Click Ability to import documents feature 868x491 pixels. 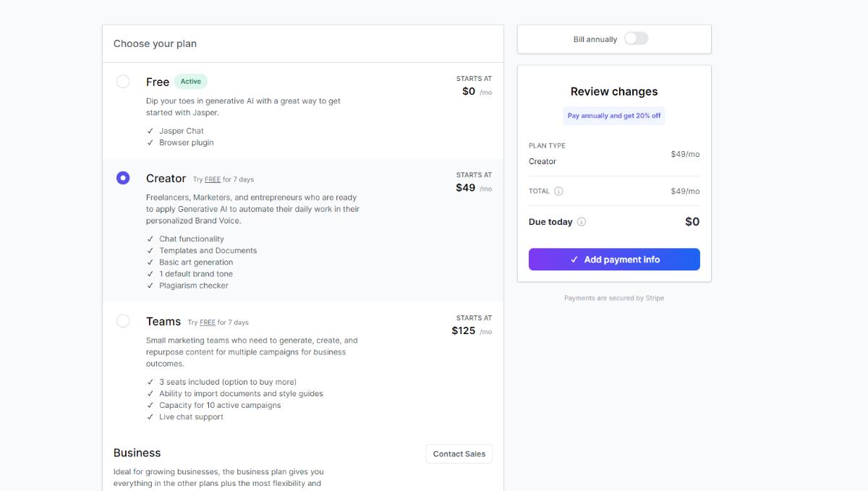[241, 393]
